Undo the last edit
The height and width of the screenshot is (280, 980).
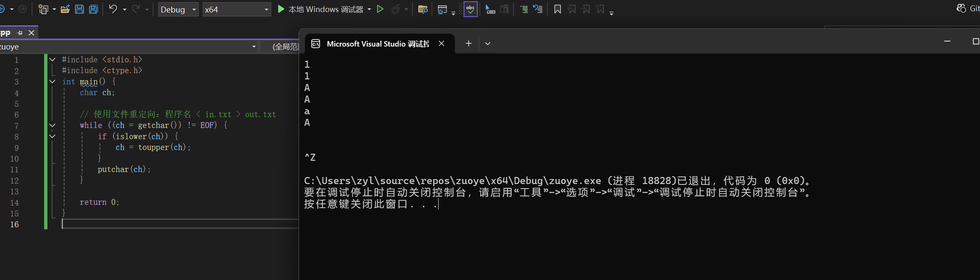pos(113,9)
